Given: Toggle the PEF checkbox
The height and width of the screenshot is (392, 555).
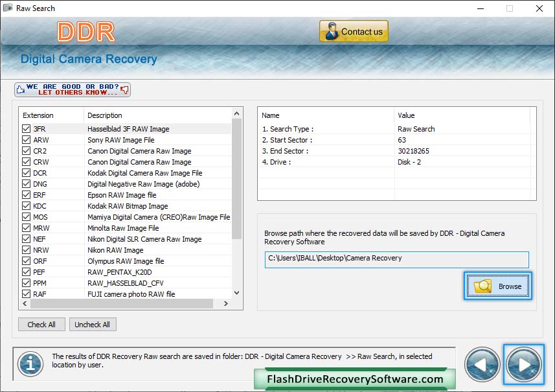Looking at the screenshot, I should (26, 271).
